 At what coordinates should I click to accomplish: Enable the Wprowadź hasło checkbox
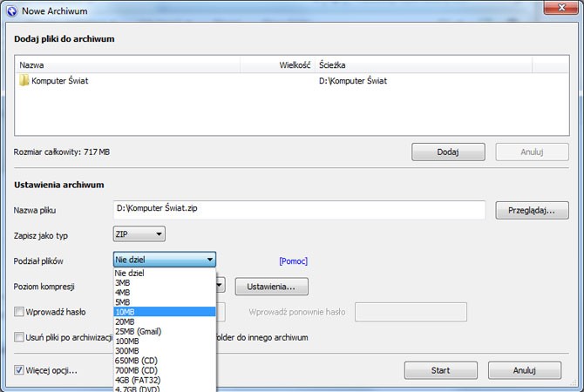(x=19, y=312)
